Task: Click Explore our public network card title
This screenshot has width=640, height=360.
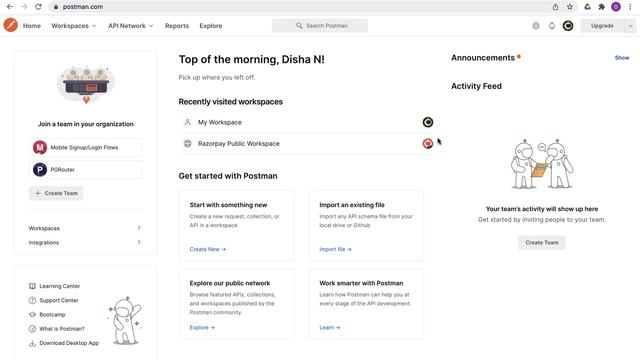Action: [230, 283]
